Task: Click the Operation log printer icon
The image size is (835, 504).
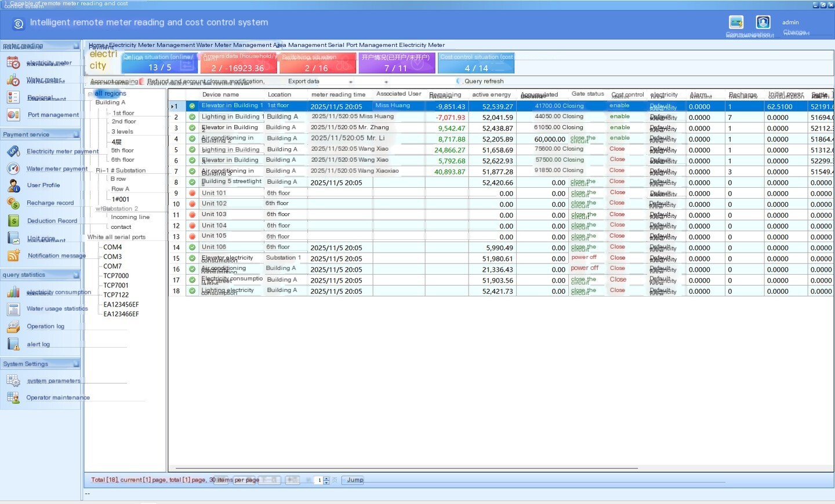Action: (13, 327)
